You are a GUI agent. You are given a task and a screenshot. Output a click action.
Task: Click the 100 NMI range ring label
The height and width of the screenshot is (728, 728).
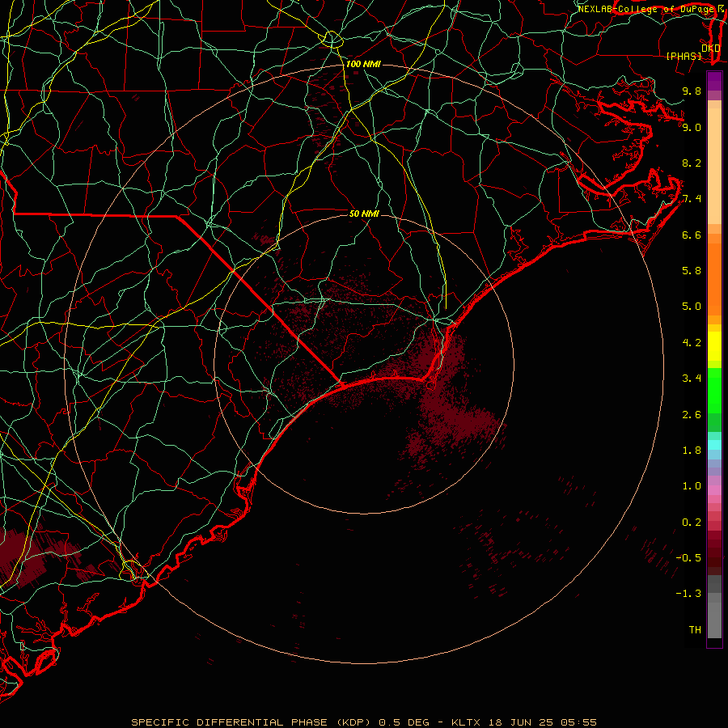click(x=363, y=64)
